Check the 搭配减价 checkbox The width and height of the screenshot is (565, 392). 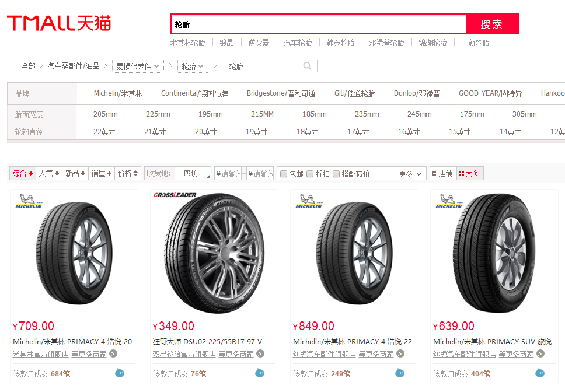(336, 174)
